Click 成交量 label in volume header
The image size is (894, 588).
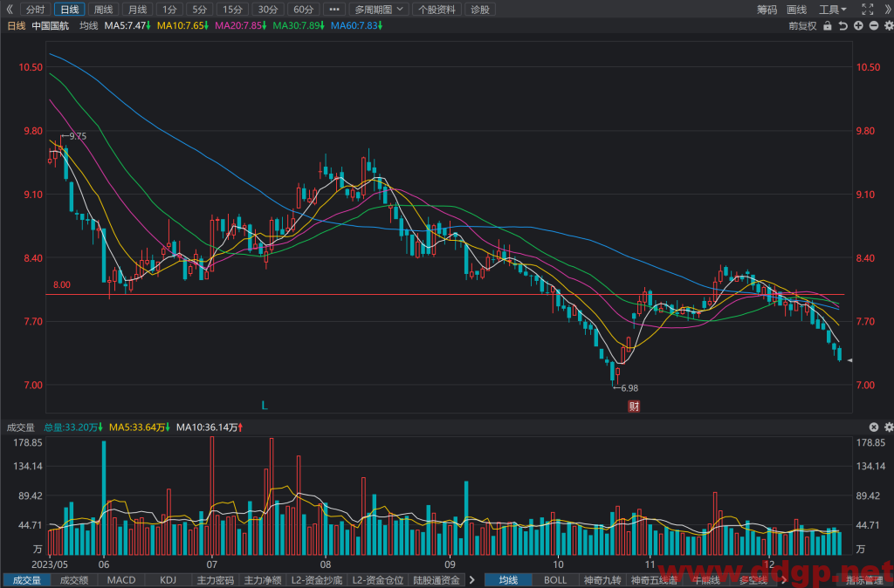tap(21, 427)
